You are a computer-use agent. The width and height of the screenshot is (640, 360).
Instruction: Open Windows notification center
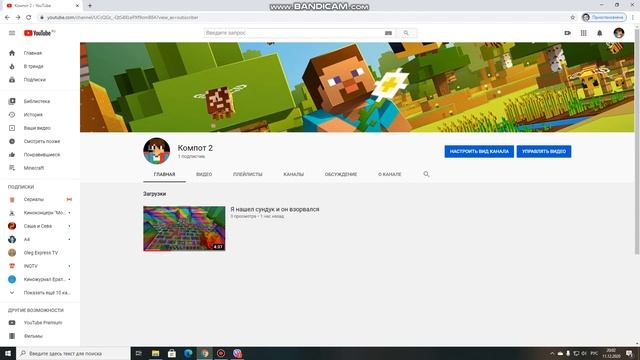(629, 353)
